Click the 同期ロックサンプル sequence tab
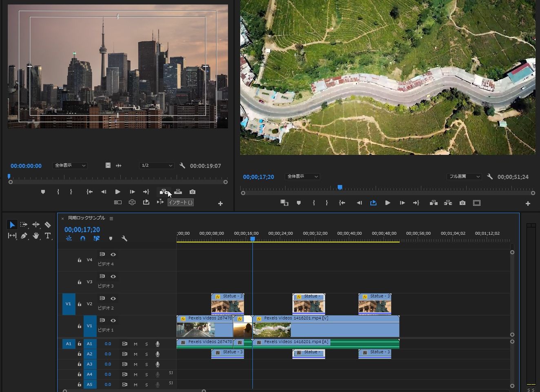The width and height of the screenshot is (540, 392). click(86, 218)
